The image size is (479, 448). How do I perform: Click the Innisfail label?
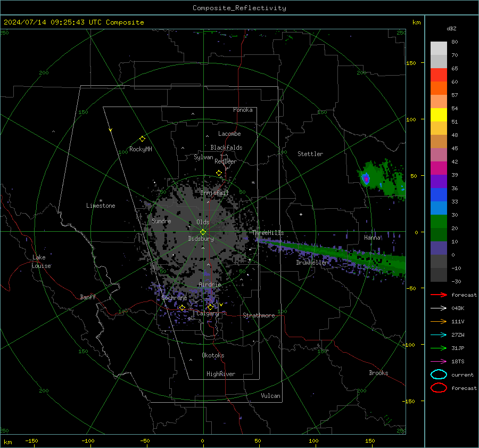click(x=214, y=193)
